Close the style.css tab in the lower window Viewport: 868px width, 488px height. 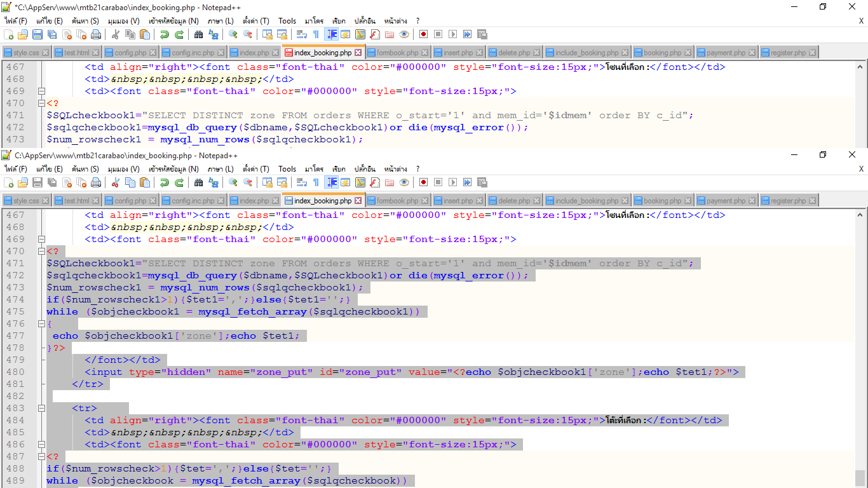[46, 201]
